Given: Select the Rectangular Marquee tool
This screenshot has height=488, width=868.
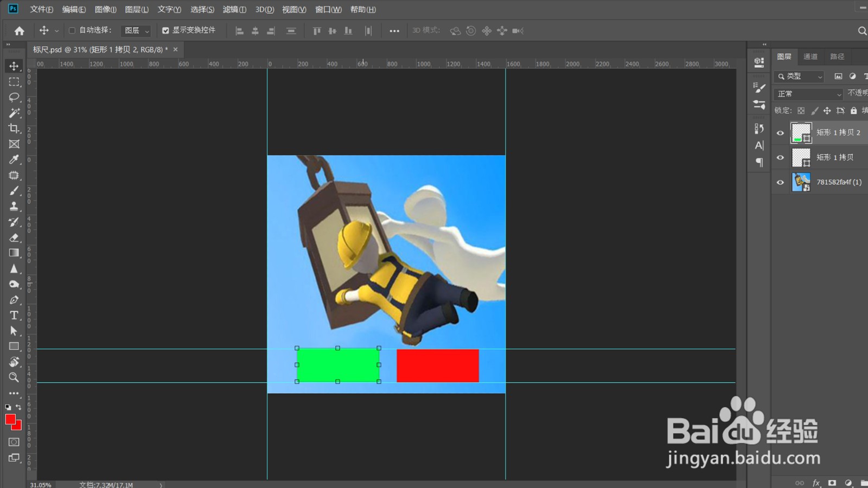Looking at the screenshot, I should pyautogui.click(x=14, y=82).
